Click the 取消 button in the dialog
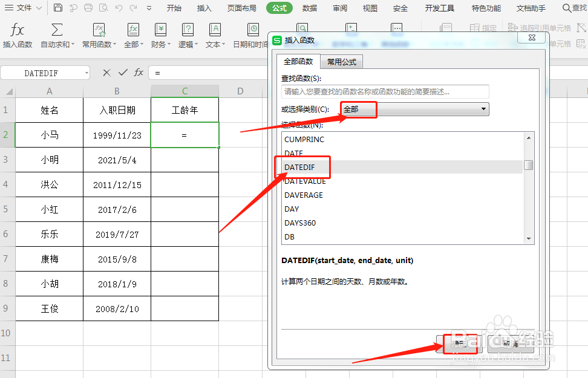This screenshot has width=588, height=378. (x=510, y=343)
